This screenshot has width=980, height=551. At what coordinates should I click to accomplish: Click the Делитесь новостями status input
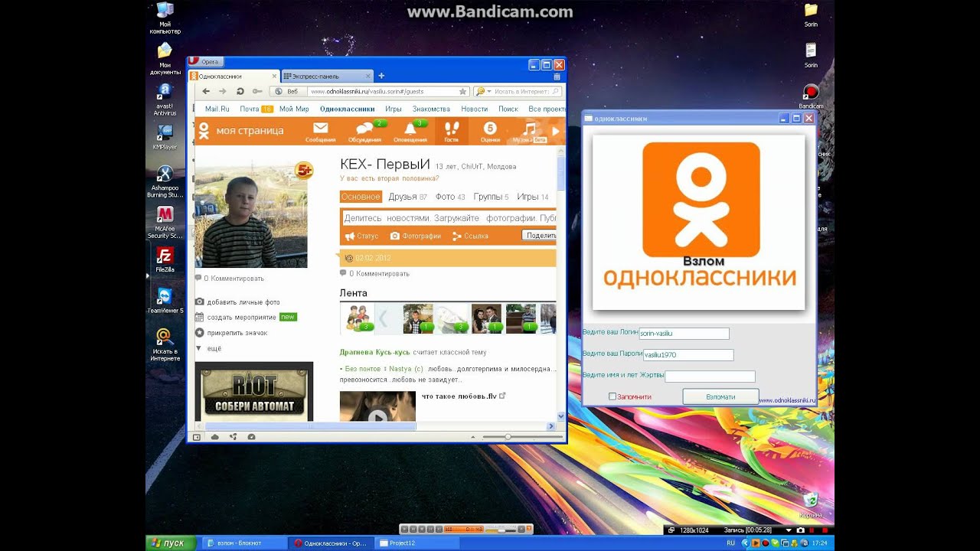pos(449,218)
